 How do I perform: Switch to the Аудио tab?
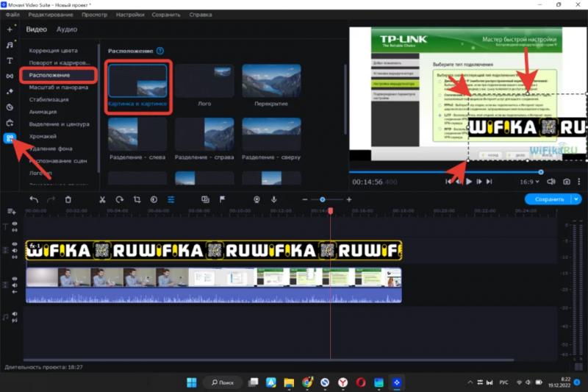pyautogui.click(x=67, y=29)
